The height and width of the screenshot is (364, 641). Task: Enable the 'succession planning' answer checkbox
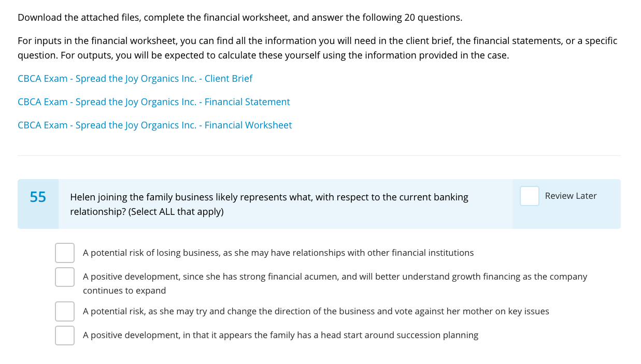click(x=65, y=335)
